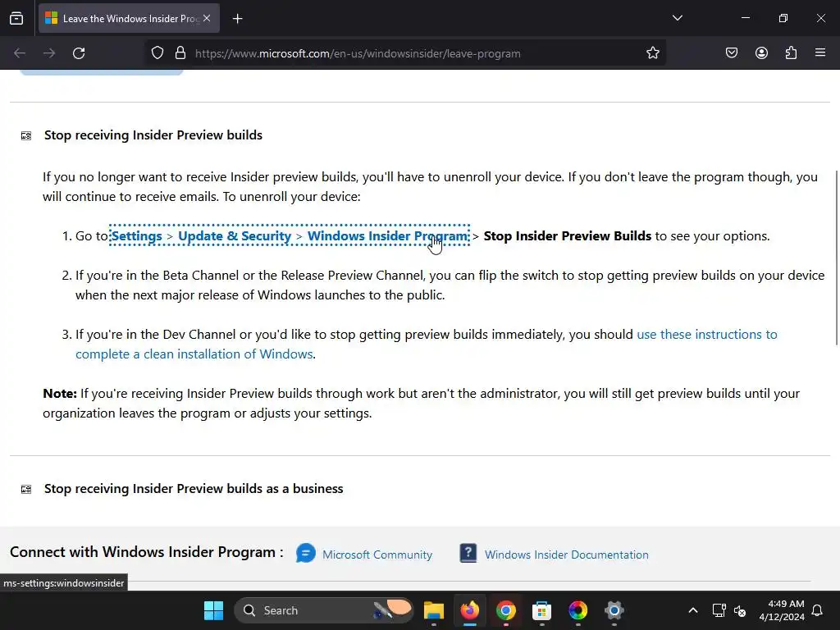Screen dimensions: 840x630
Task: View site security padlock info
Action: pos(180,53)
